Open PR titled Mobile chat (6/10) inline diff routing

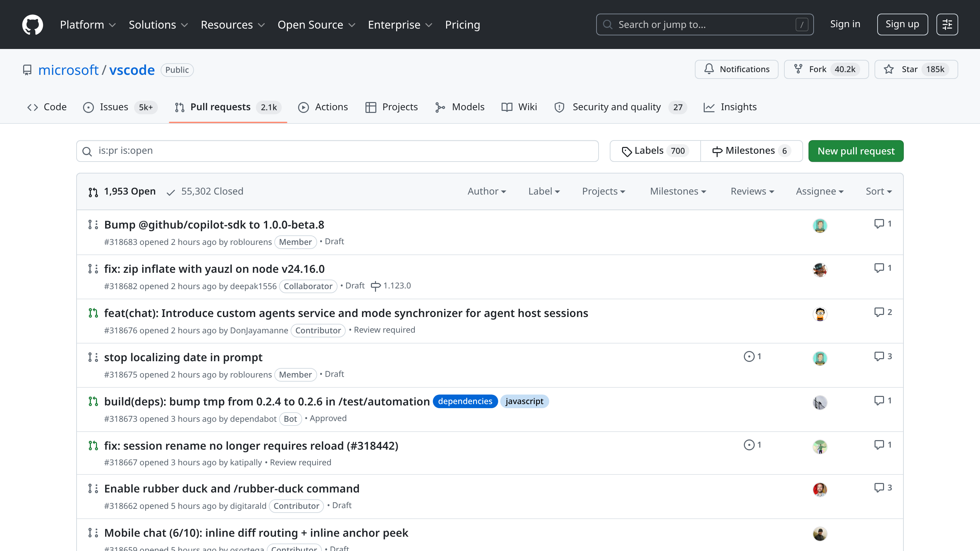click(x=256, y=533)
